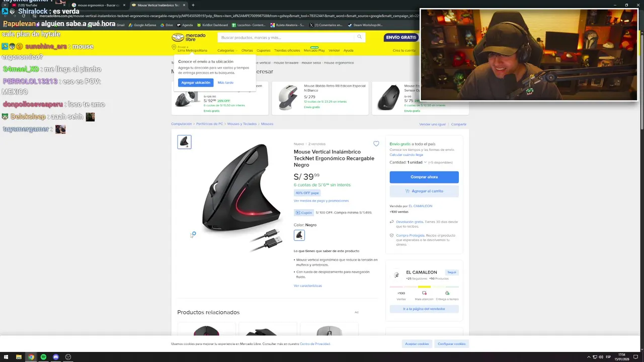
Task: Click Ayuda in navigation
Action: (349, 50)
